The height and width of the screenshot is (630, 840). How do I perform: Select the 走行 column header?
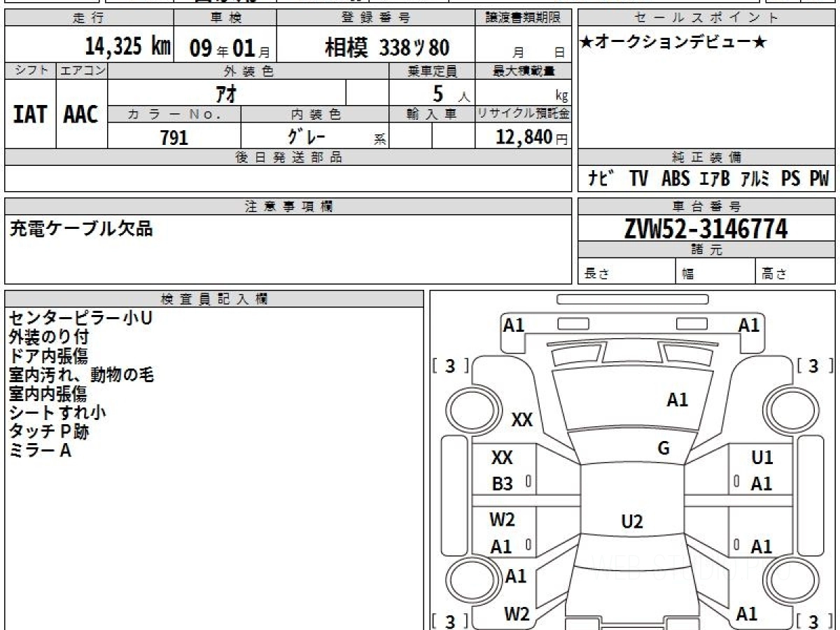click(89, 18)
